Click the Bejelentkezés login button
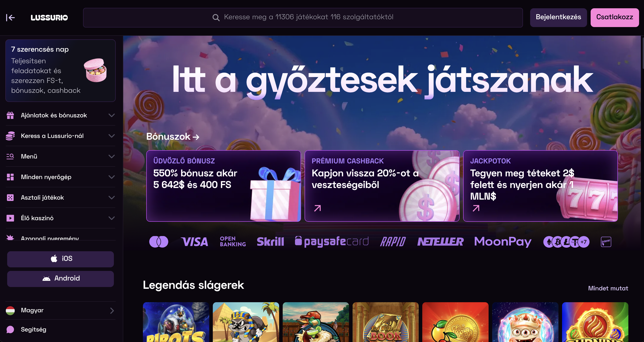The width and height of the screenshot is (644, 342). point(558,17)
